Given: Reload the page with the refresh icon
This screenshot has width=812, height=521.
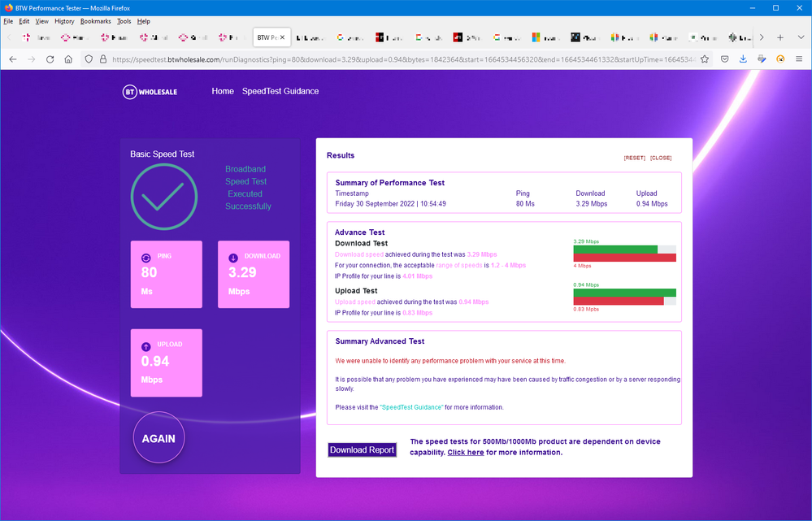Looking at the screenshot, I should pyautogui.click(x=50, y=59).
